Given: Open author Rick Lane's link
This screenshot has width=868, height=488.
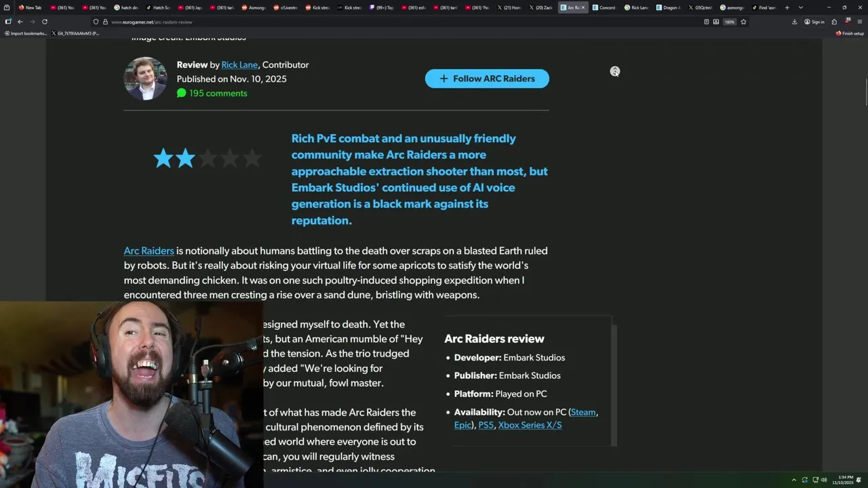Looking at the screenshot, I should [239, 64].
